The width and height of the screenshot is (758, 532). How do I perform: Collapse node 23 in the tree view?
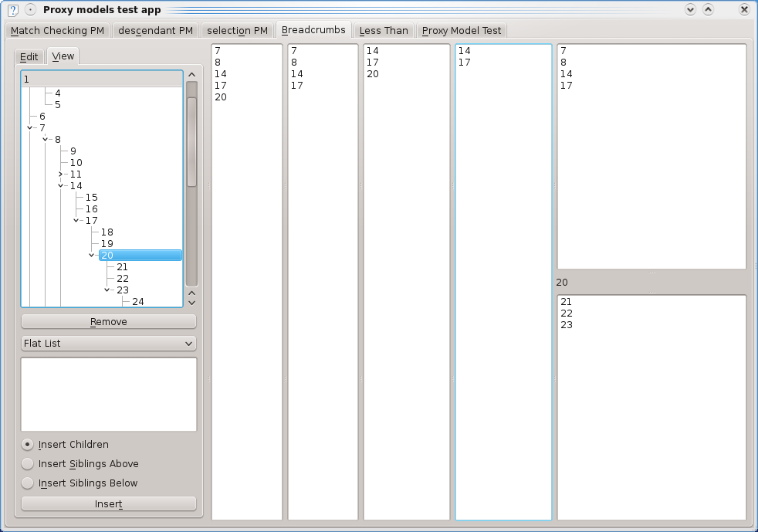coord(107,290)
